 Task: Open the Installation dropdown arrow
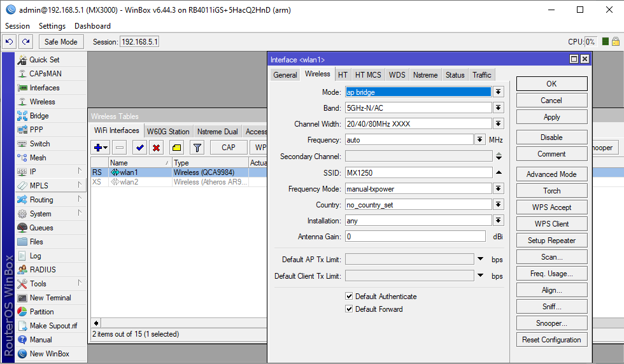pyautogui.click(x=498, y=220)
